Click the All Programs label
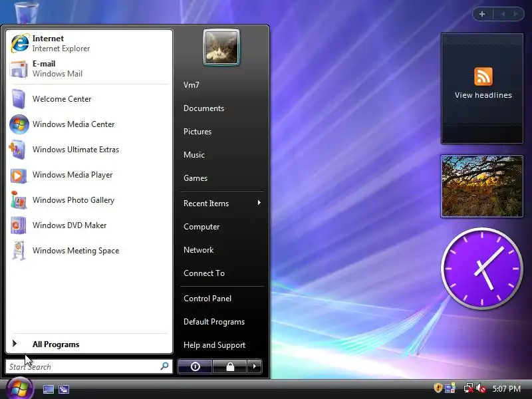 tap(56, 344)
